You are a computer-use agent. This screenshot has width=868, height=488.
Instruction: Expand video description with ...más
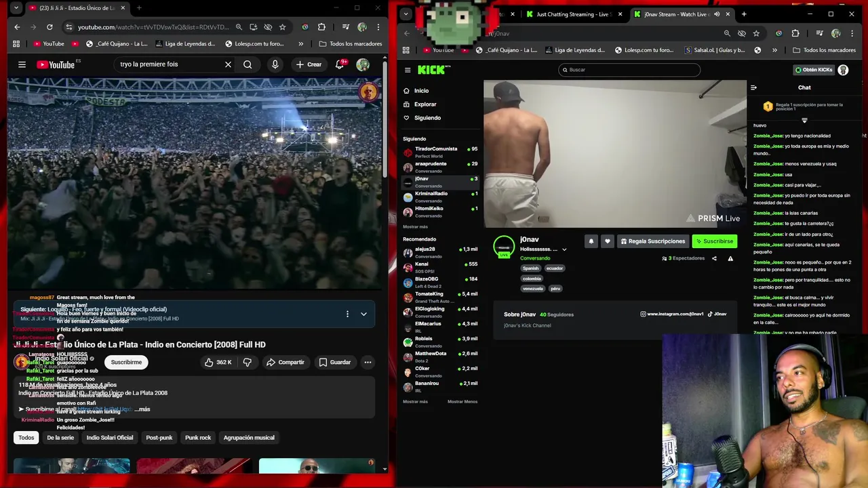point(142,409)
